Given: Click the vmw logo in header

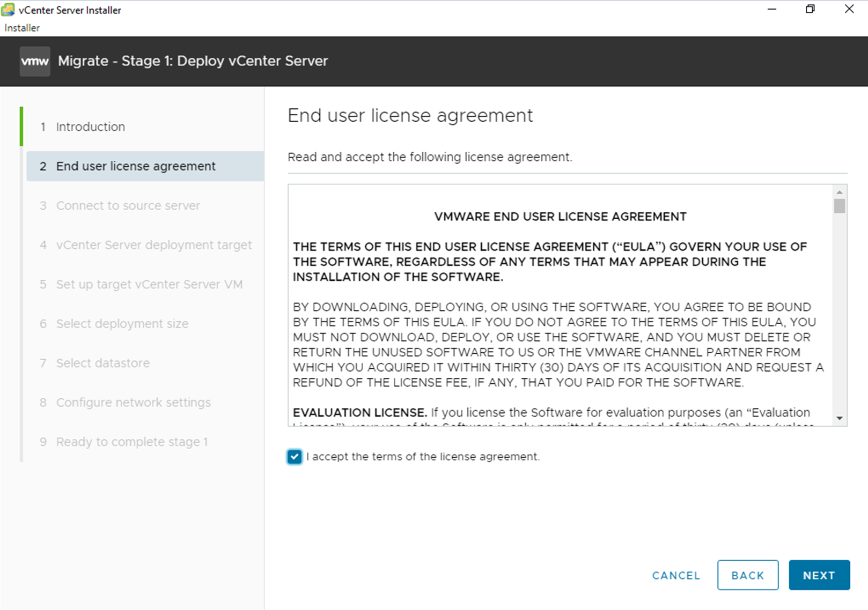Looking at the screenshot, I should pyautogui.click(x=35, y=61).
